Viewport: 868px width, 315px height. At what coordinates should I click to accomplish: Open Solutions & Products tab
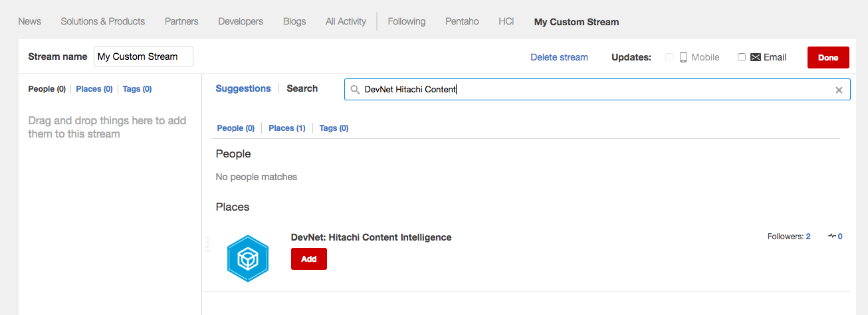pyautogui.click(x=102, y=21)
